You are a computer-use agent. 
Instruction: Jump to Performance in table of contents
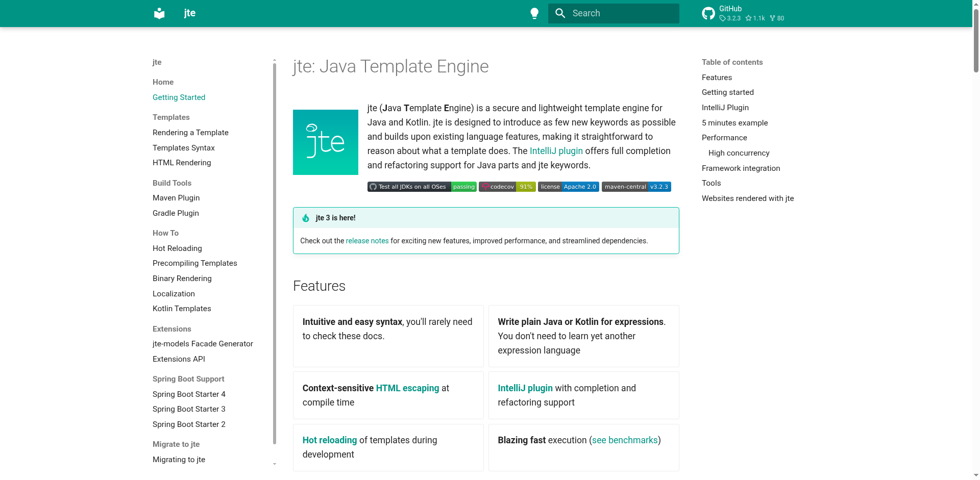pyautogui.click(x=724, y=138)
